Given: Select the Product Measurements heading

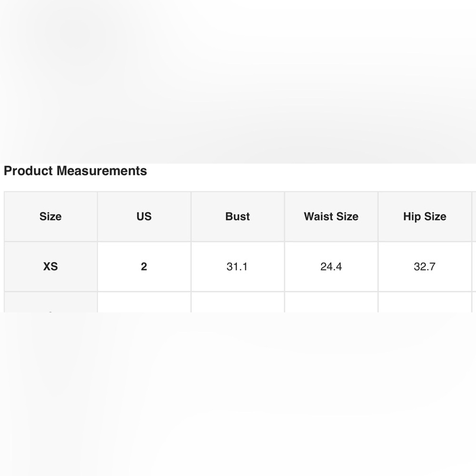Looking at the screenshot, I should 75,171.
